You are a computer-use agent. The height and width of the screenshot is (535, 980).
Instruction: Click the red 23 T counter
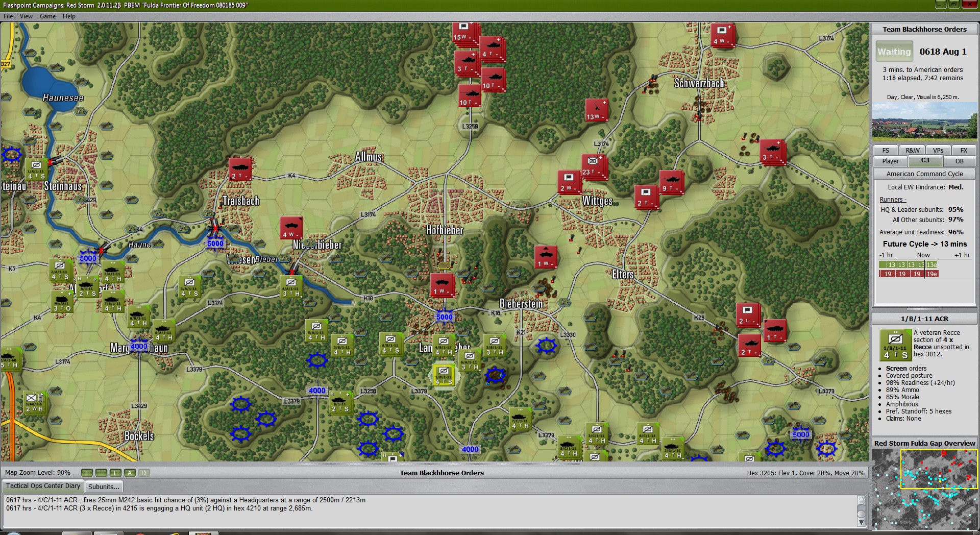(593, 166)
